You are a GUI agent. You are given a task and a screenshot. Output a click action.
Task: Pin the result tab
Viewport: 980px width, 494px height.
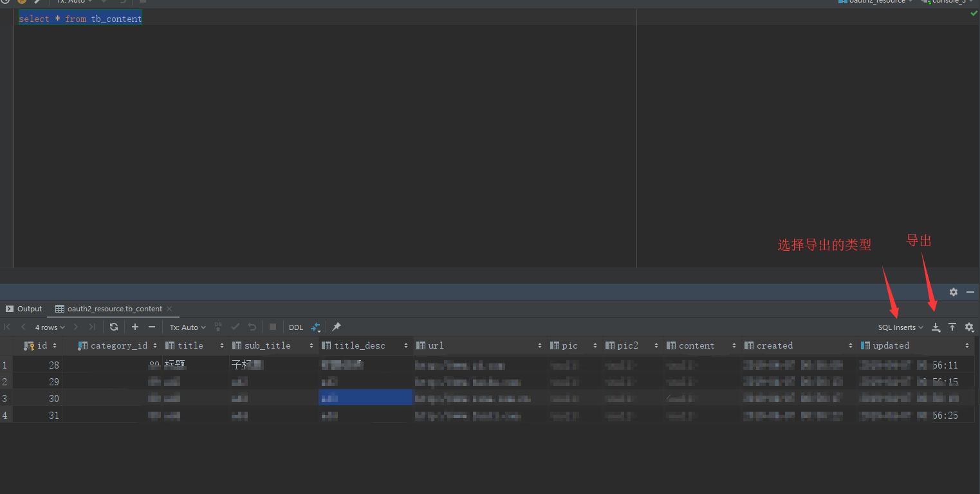point(336,327)
